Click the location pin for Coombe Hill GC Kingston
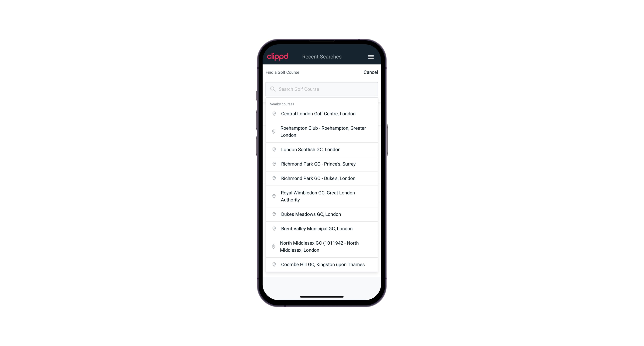644x346 pixels. pos(273,264)
